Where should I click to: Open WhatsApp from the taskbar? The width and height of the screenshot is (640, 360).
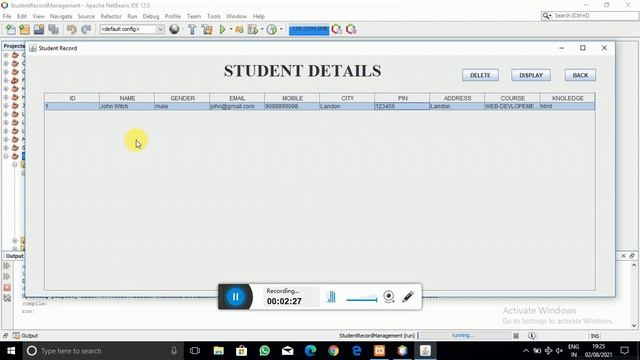(x=264, y=351)
